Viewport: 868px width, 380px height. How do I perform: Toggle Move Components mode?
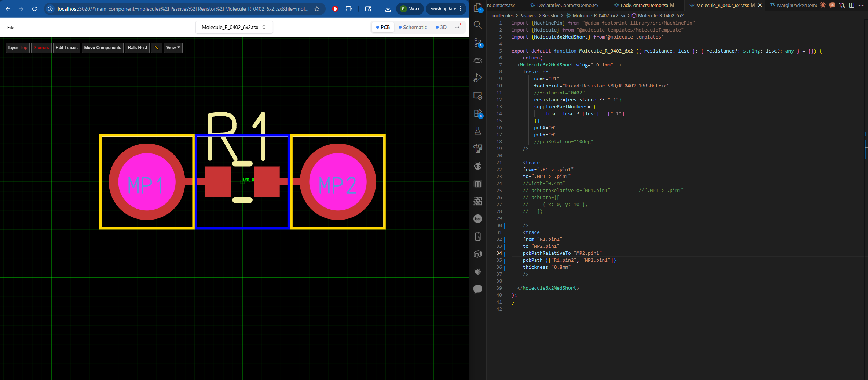102,48
